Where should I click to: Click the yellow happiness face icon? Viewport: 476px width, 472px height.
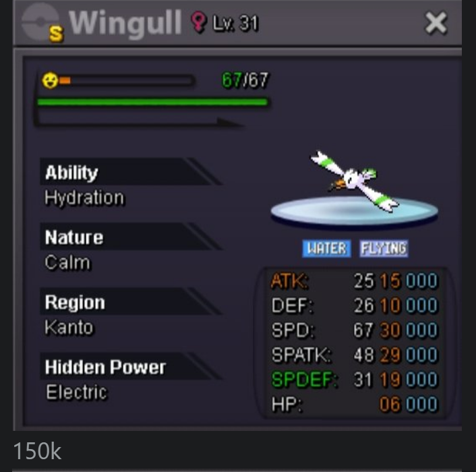[50, 80]
